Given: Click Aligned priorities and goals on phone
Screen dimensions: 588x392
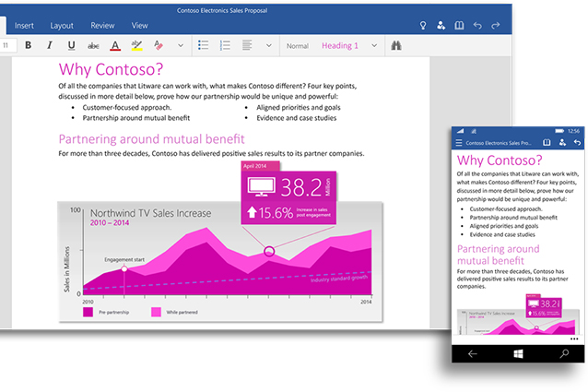Looking at the screenshot, I should click(x=504, y=226).
